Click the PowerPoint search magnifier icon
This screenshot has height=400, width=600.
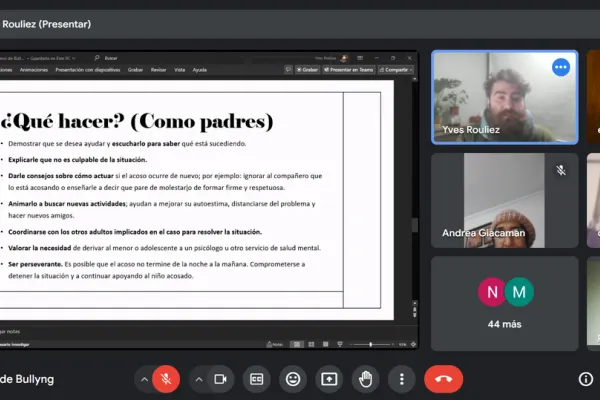97,58
